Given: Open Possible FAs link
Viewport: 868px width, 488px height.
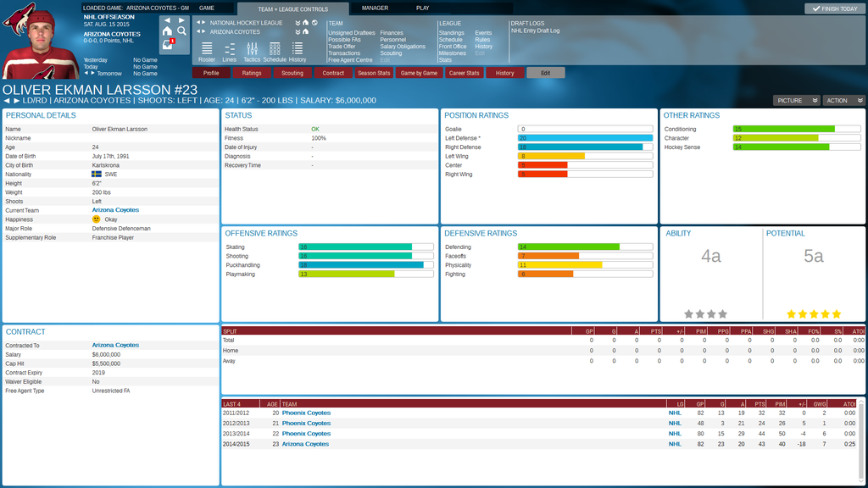Looking at the screenshot, I should pos(344,40).
